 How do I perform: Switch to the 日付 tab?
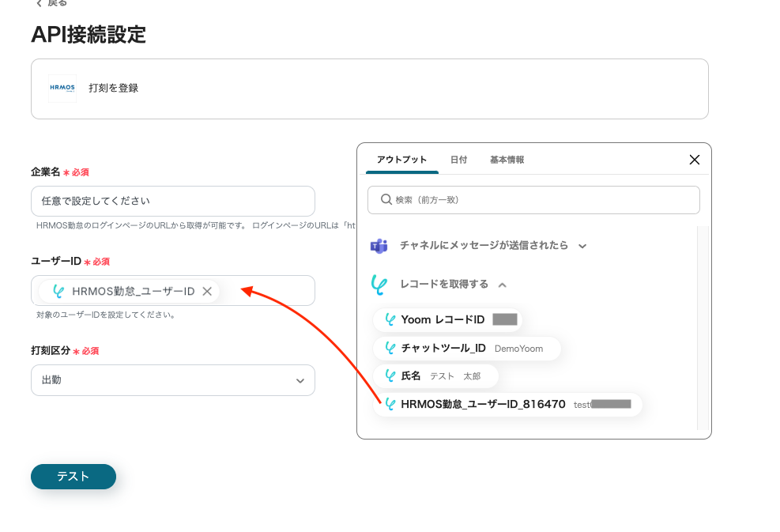click(458, 160)
